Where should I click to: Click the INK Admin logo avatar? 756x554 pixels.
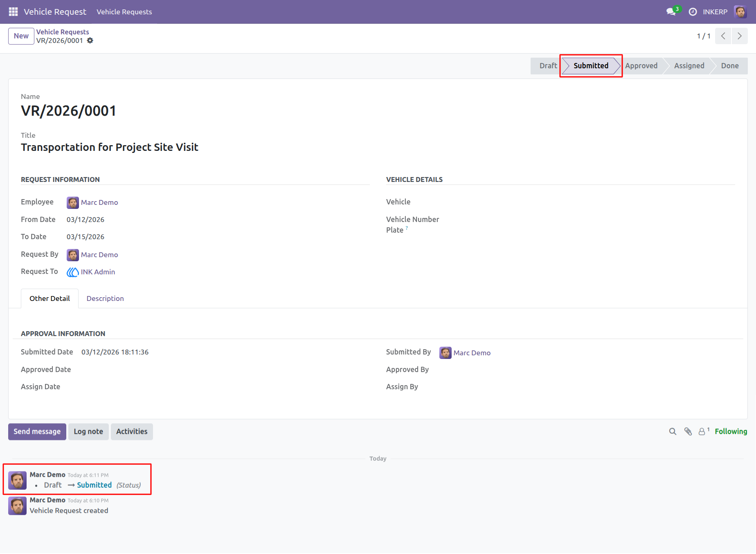(x=72, y=272)
